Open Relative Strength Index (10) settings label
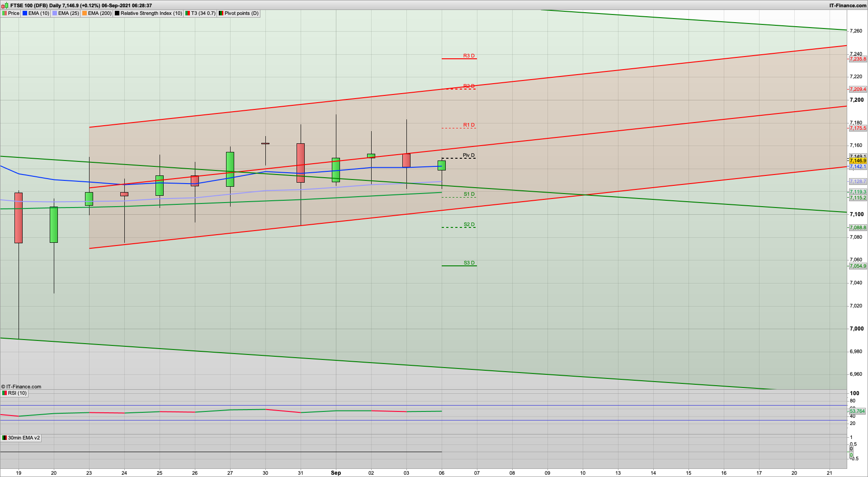 click(x=148, y=13)
